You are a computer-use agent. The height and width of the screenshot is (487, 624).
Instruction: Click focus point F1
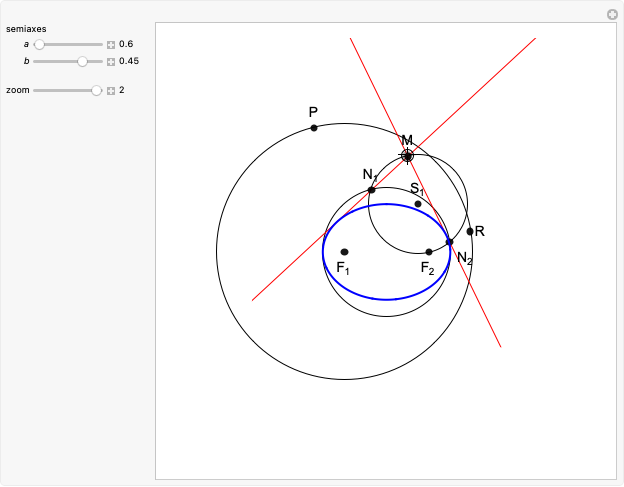345,252
